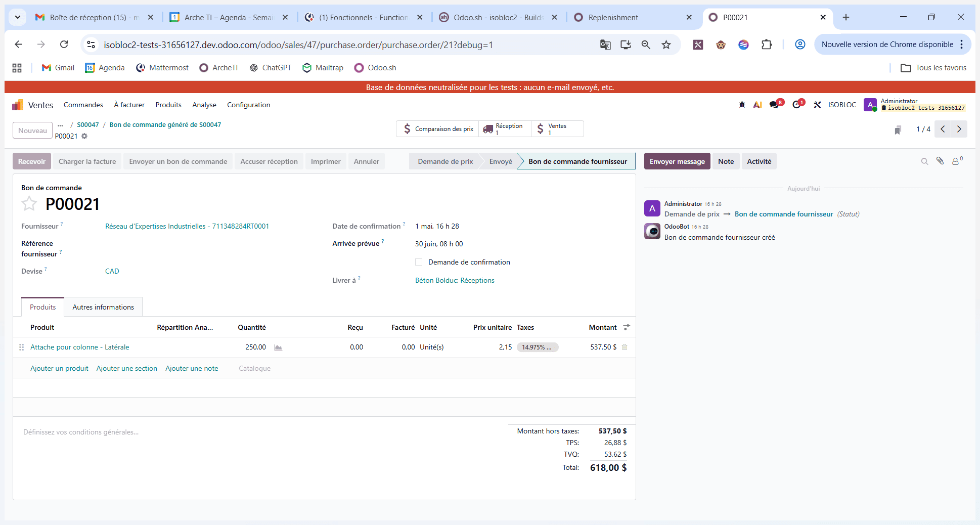Click the bookmark icon beside the 1 / 4 pager
Screen dimensions: 980x525
coord(898,130)
